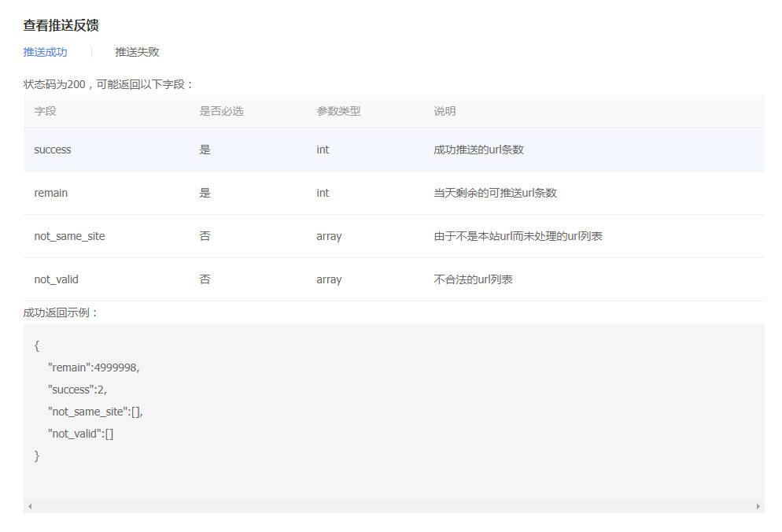Screen dimensions: 782x532
Task: Click the 是否必选 column header
Action: [221, 111]
